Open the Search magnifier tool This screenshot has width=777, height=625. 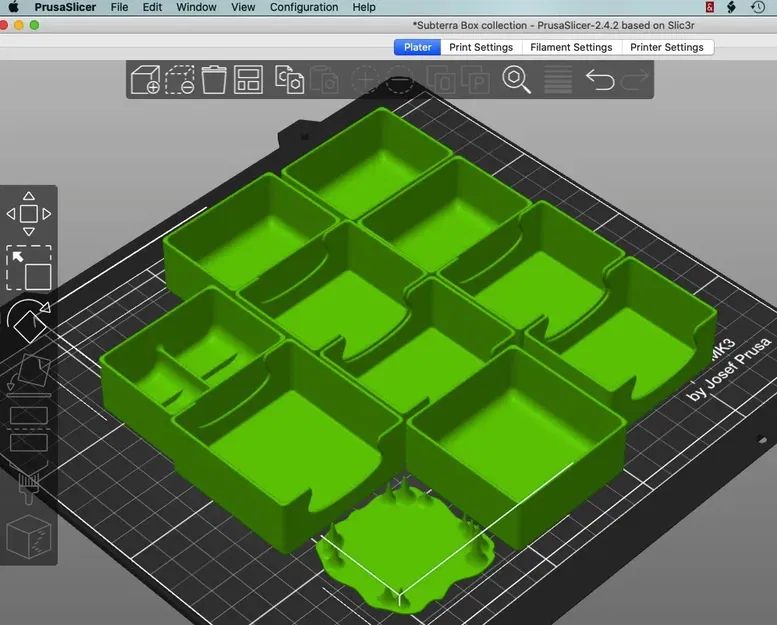coord(516,80)
